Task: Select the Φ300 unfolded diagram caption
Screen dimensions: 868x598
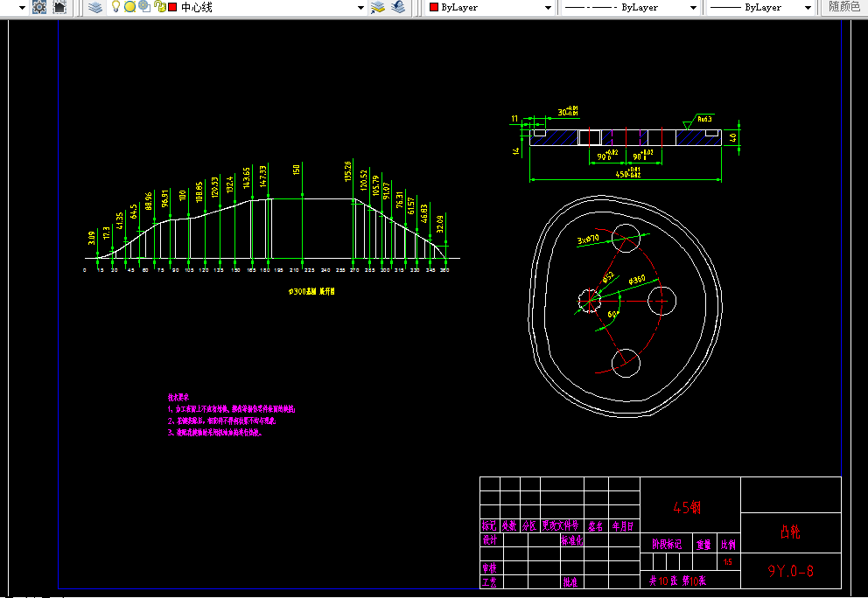Action: click(311, 291)
